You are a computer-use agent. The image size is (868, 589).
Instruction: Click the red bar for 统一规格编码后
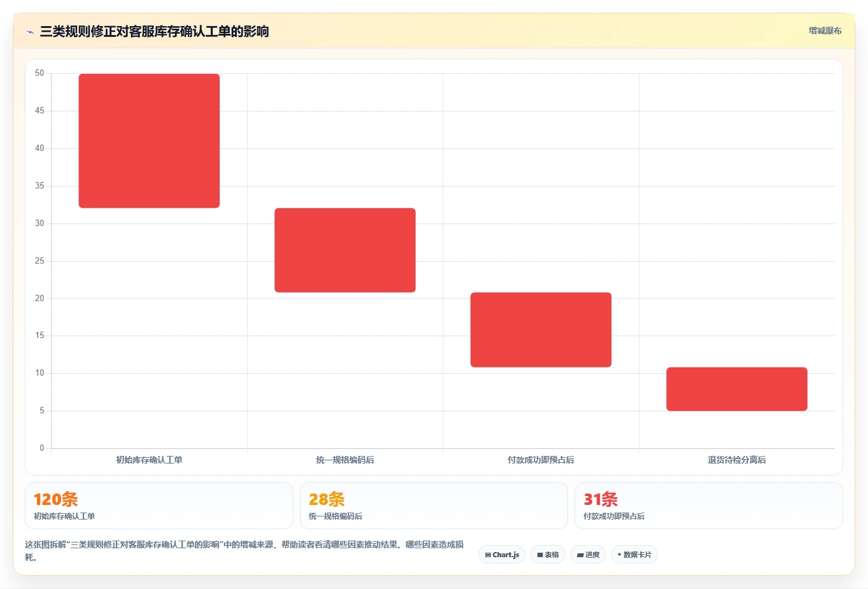coord(345,250)
